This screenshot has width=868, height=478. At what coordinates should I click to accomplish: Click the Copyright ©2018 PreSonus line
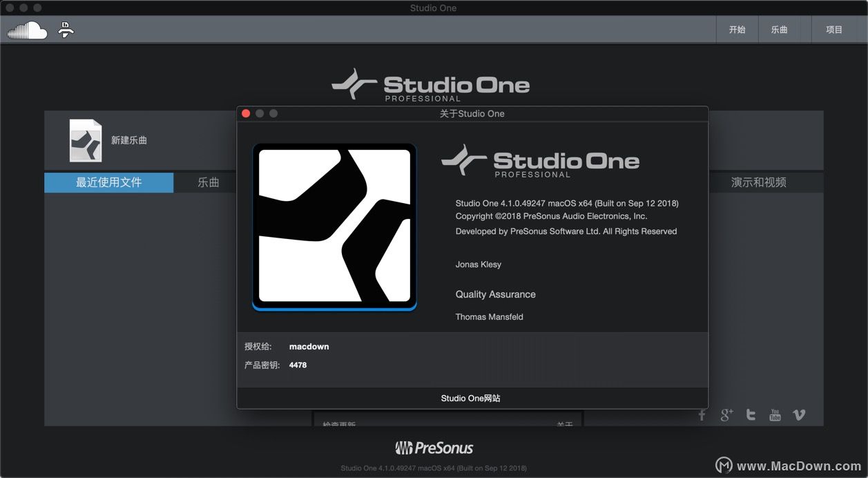551,216
